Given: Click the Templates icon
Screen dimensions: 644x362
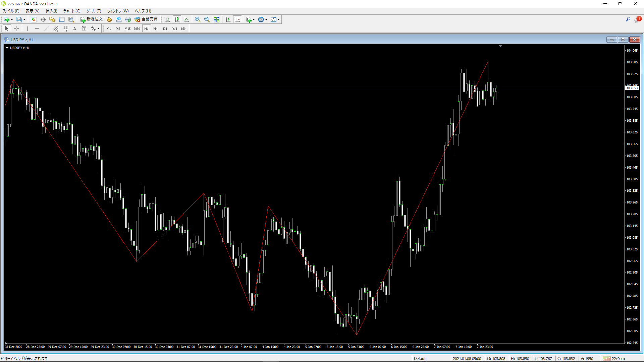Looking at the screenshot, I should [x=273, y=19].
